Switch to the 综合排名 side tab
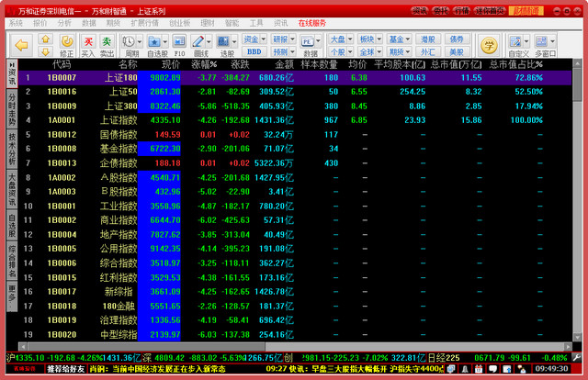 coord(12,261)
